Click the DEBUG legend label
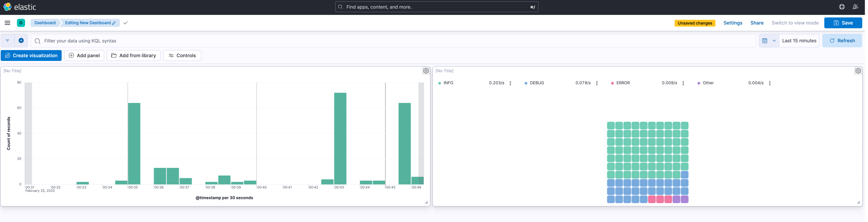This screenshot has width=868, height=222. 537,83
